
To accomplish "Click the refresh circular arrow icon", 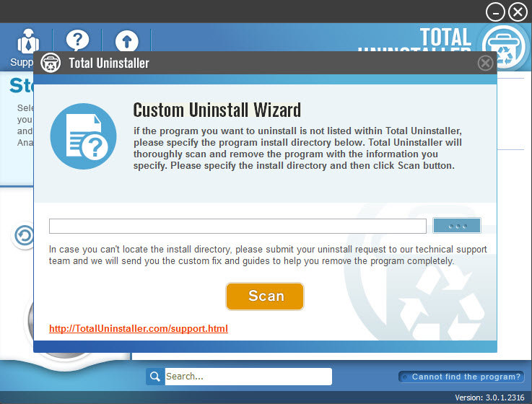I will pyautogui.click(x=24, y=235).
